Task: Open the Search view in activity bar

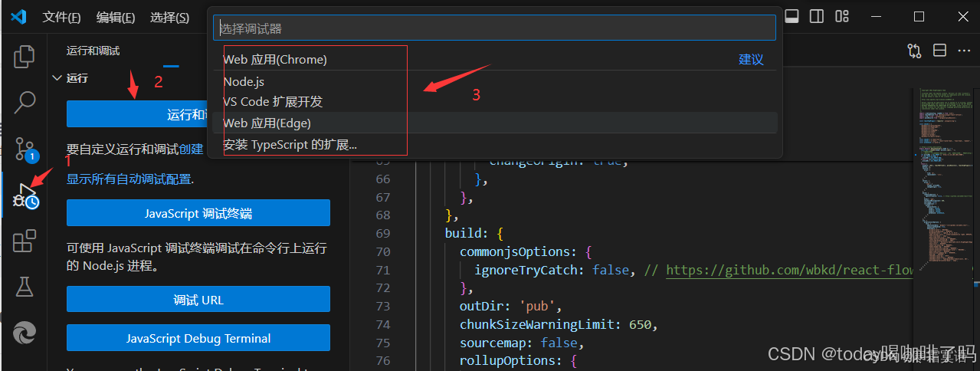Action: coord(25,101)
